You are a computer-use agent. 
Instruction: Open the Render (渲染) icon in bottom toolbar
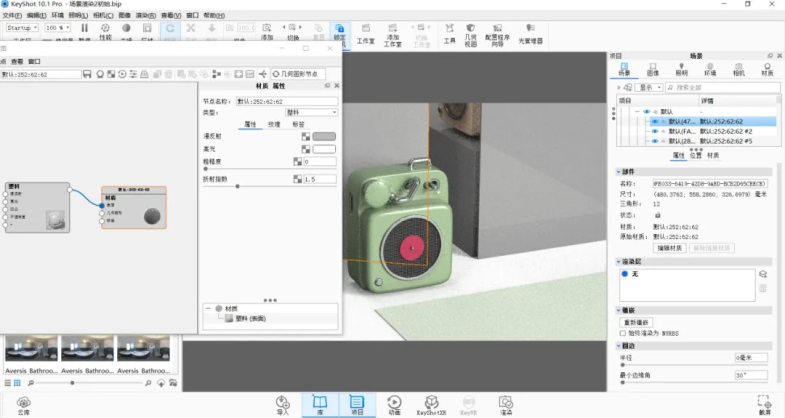(x=506, y=402)
